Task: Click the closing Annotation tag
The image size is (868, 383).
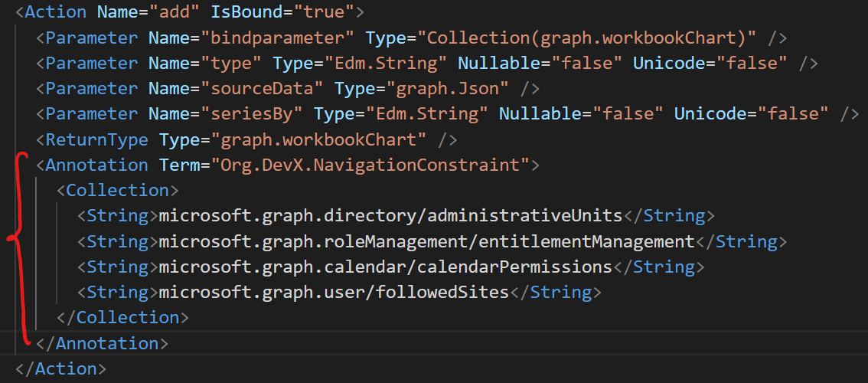Action: point(102,343)
